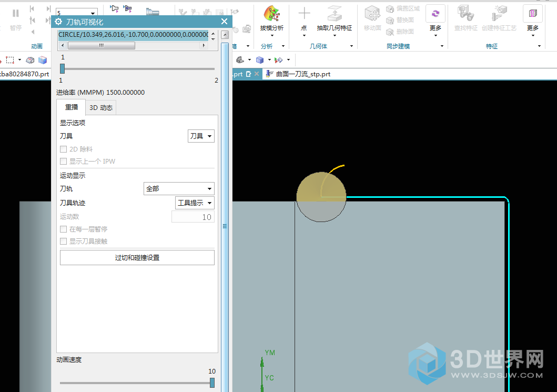Click the rectangle selection icon
The height and width of the screenshot is (392, 557).
[x=10, y=59]
